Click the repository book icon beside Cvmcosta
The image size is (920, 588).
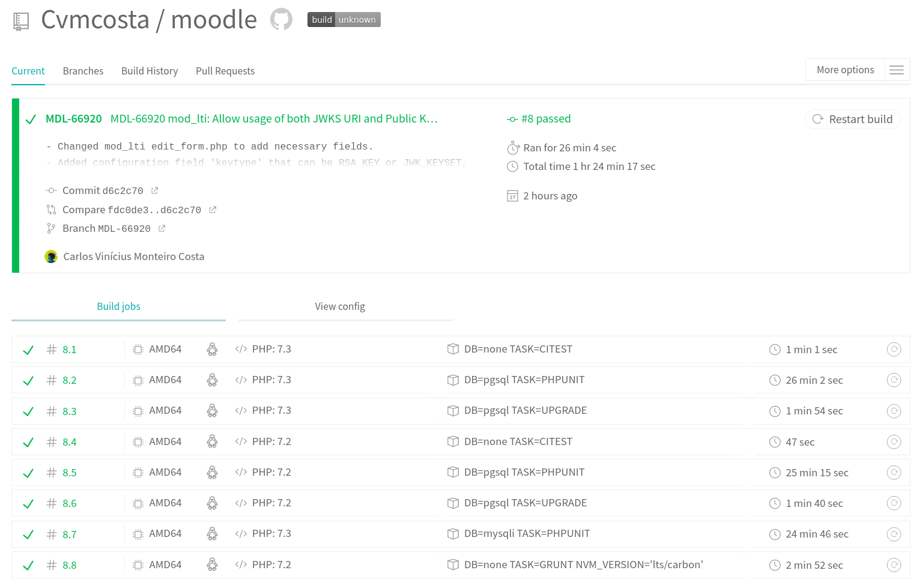click(x=21, y=22)
